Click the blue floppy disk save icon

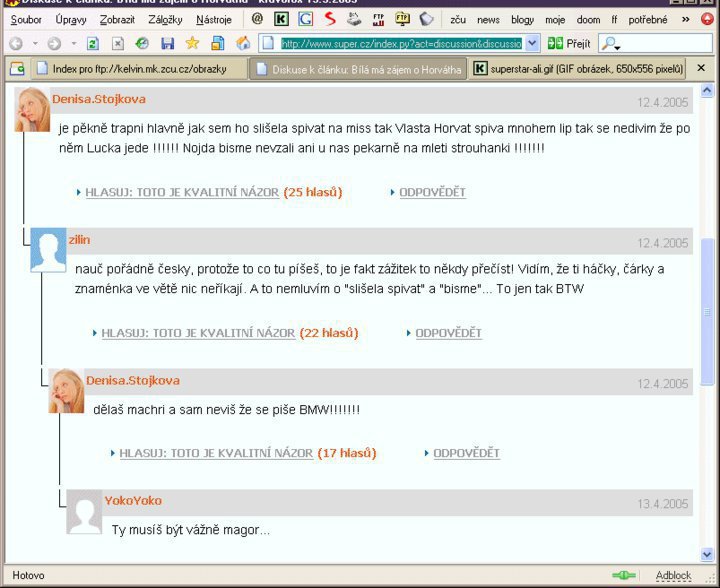coord(167,43)
